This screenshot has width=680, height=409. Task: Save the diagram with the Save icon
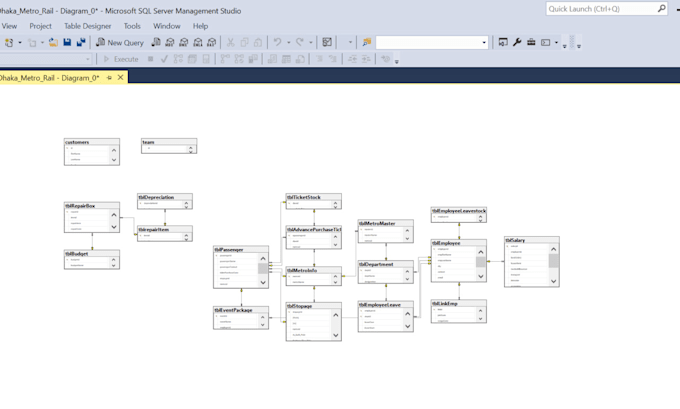click(67, 42)
